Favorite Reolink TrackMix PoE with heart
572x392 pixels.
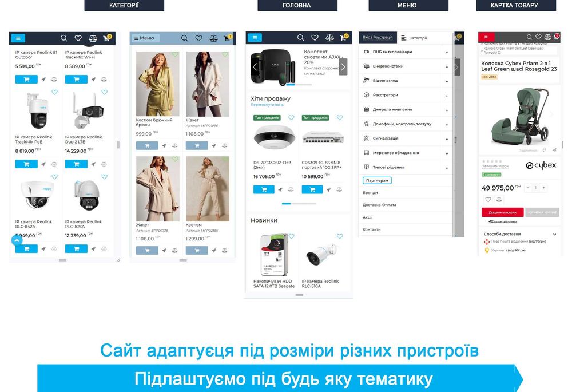coord(55,92)
